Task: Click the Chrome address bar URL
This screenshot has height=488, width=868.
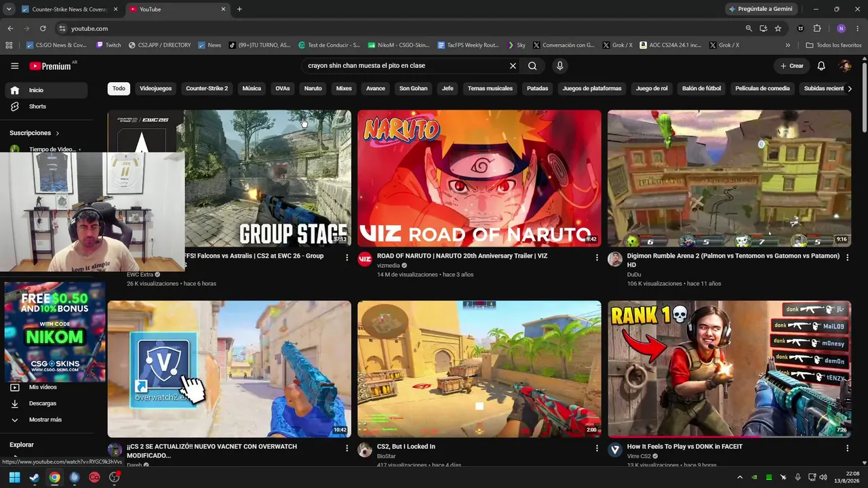Action: [x=90, y=28]
